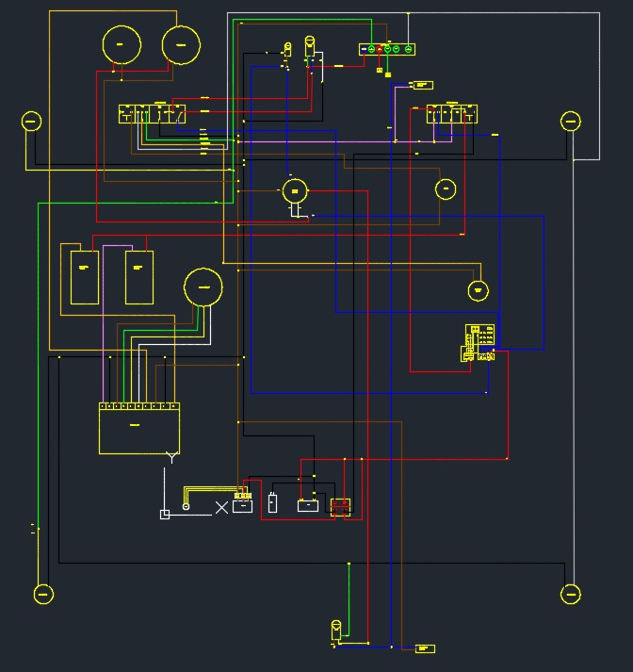This screenshot has width=633, height=672.
Task: Select the right large circle at top-left
Action: click(181, 44)
